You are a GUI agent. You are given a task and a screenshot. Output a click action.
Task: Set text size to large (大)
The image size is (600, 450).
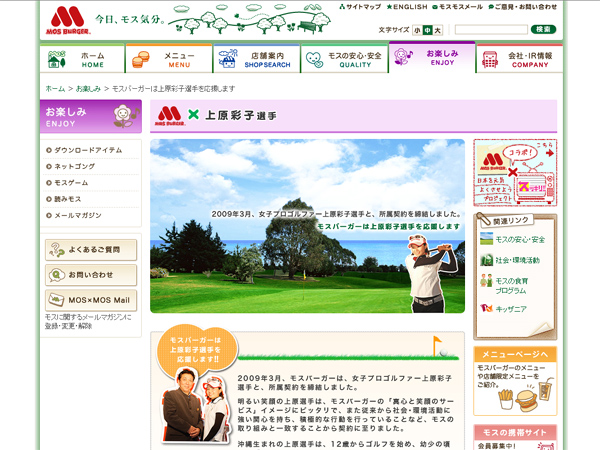point(437,30)
